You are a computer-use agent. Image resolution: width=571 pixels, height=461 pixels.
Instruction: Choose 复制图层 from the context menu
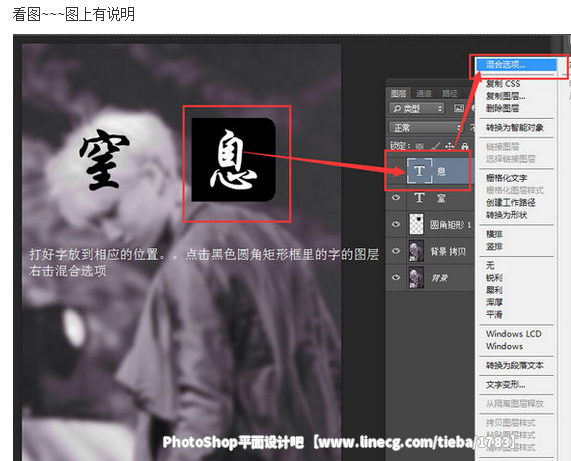(505, 96)
